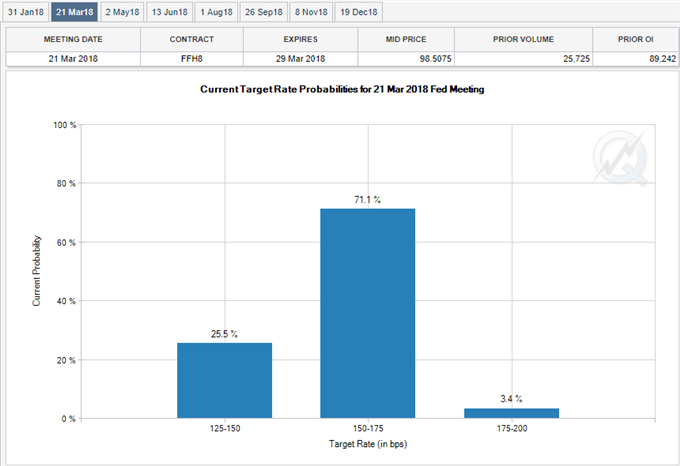This screenshot has height=466, width=680.
Task: Click the Current Probability axis title
Action: (x=36, y=271)
